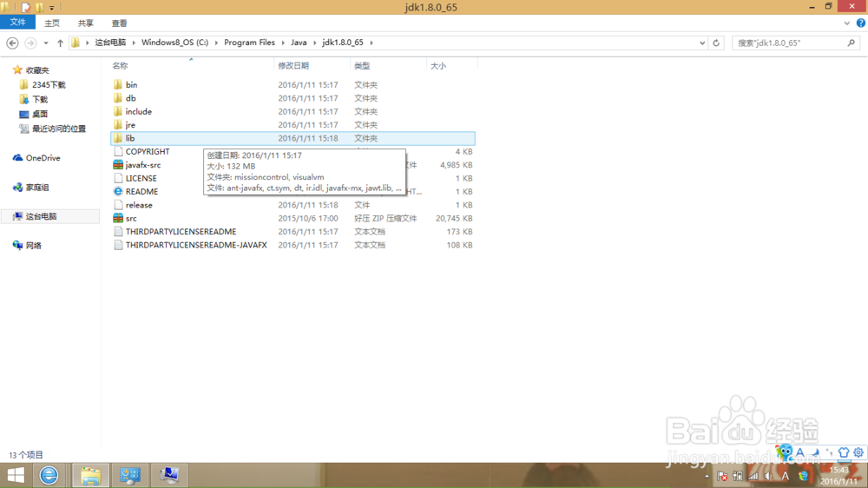Open the Windows Start button

(16, 475)
